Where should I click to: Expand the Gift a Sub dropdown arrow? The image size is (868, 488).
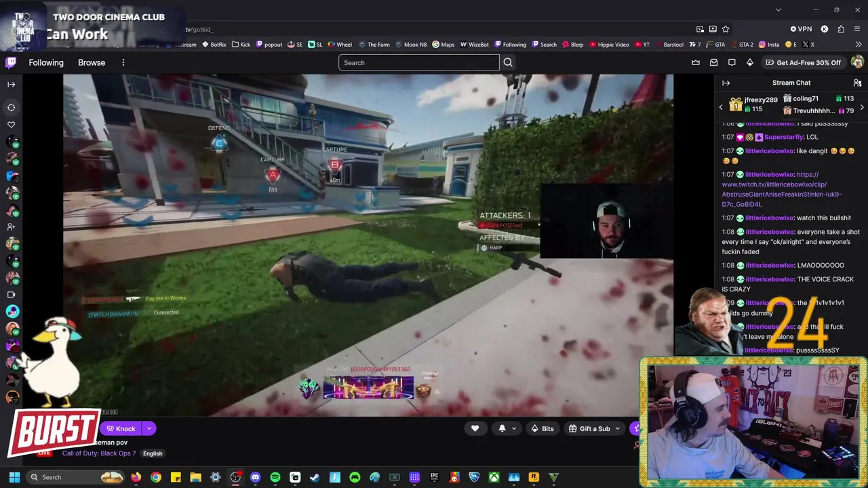coord(617,428)
